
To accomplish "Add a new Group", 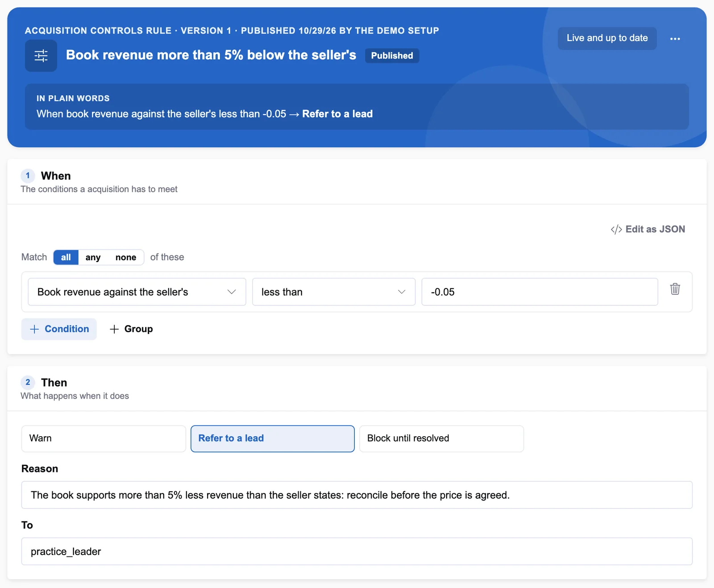I will tap(131, 329).
